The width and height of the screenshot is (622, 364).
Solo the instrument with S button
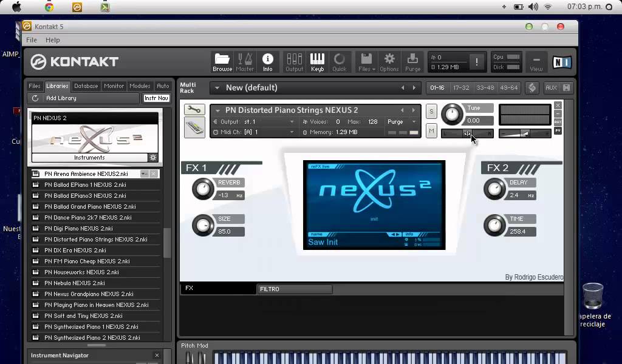tap(432, 111)
